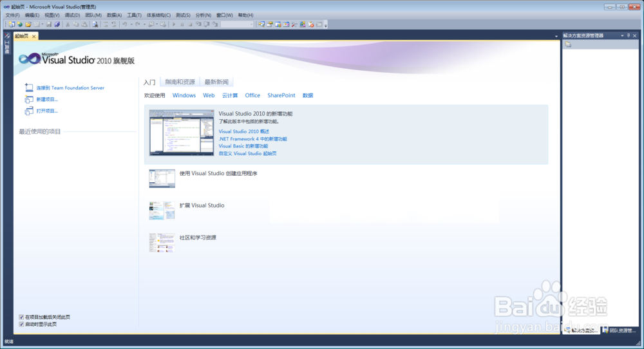Open the 体系结构(C) menu

click(158, 15)
